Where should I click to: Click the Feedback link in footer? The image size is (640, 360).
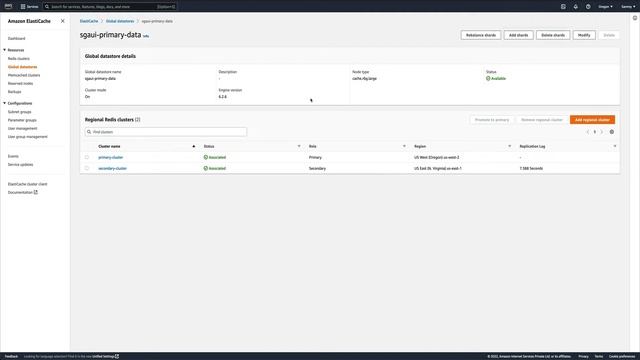point(11,356)
